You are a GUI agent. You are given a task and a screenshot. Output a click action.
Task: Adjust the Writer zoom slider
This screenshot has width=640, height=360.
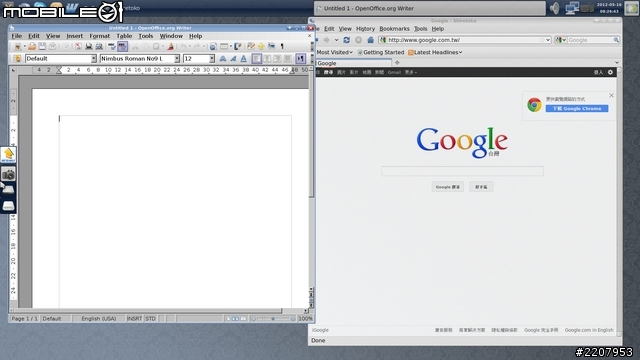click(x=273, y=319)
